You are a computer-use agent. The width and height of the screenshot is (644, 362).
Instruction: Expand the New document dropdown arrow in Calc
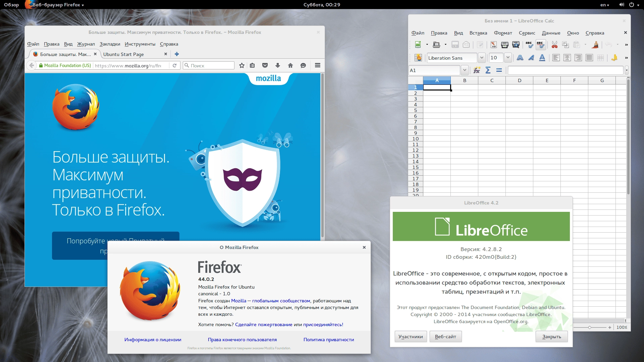pos(427,45)
